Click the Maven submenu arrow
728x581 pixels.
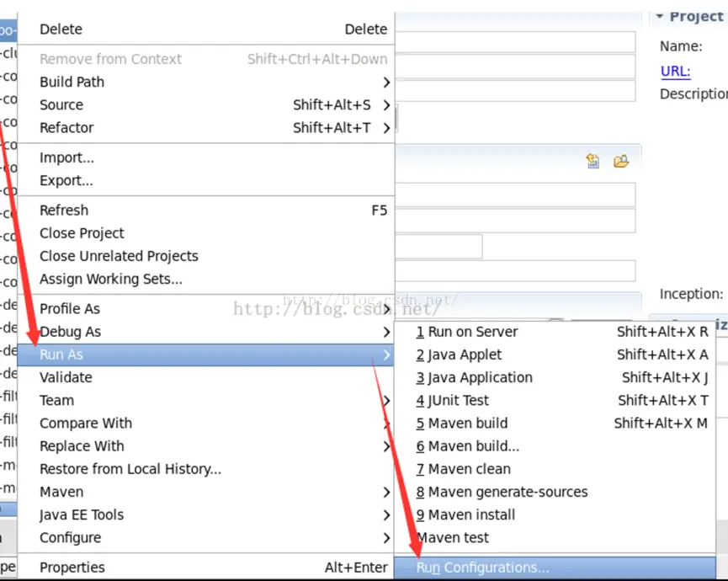[386, 492]
